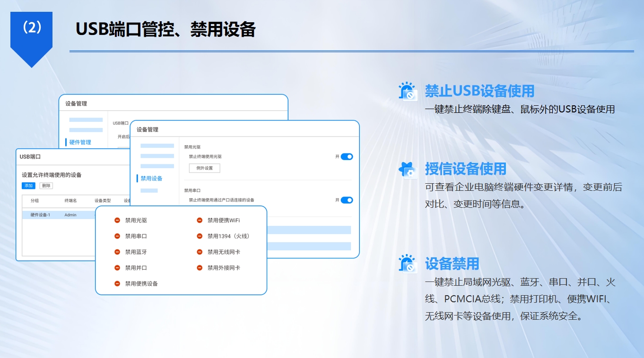Click the flower-gear icon beside 授信设备使用
The image size is (644, 358).
(x=407, y=170)
